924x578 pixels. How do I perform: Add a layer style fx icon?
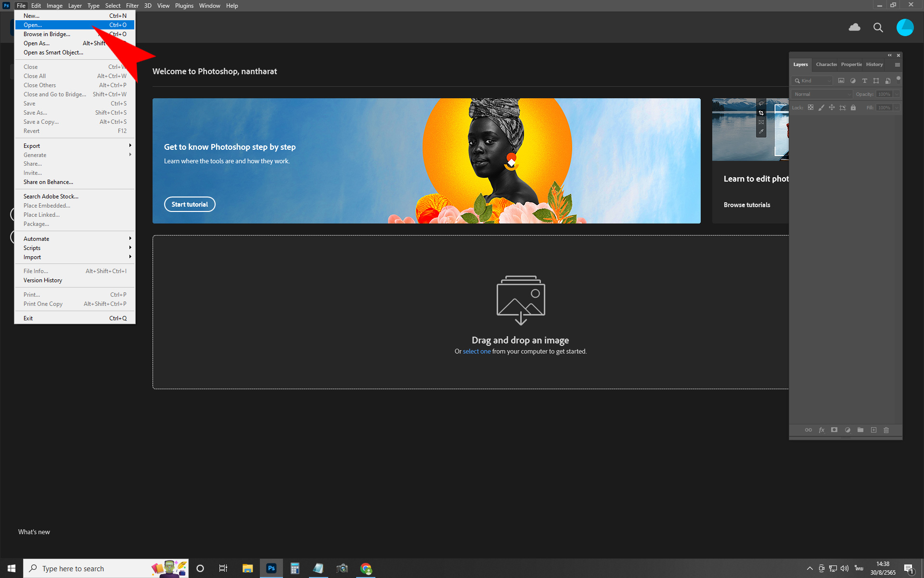[821, 430]
